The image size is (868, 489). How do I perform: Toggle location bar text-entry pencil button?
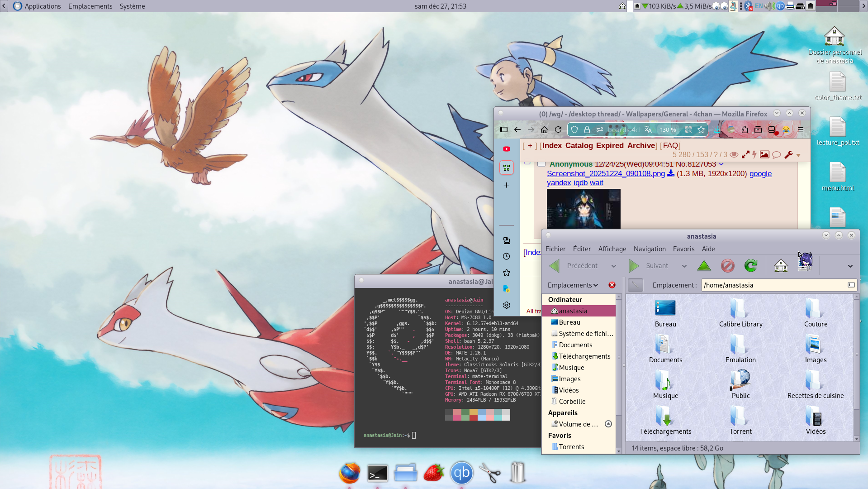click(x=635, y=285)
